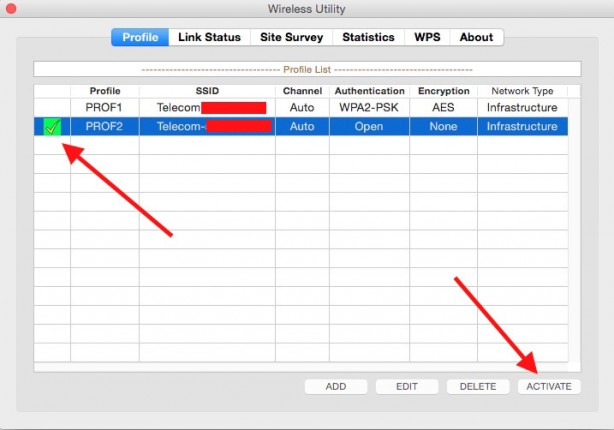Click the ADD button

(336, 387)
